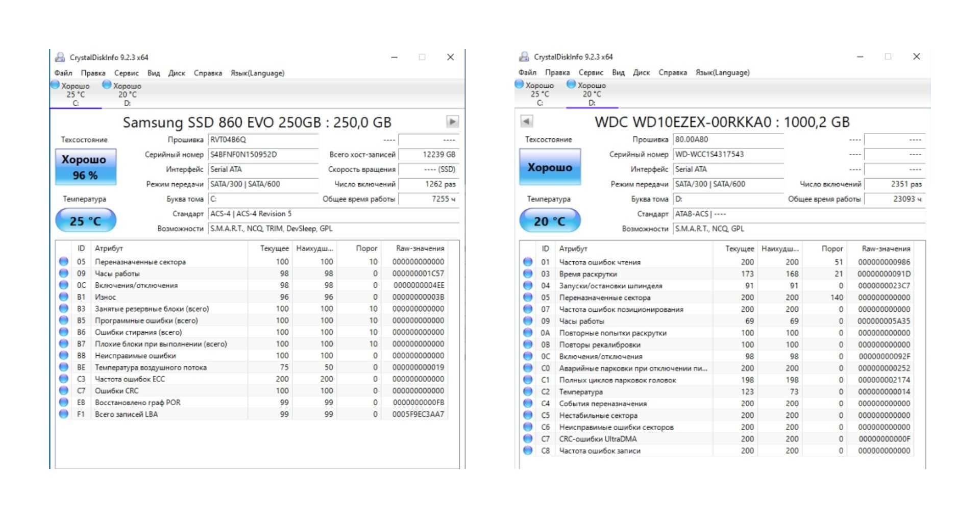Click status orb for Температура воздушного потока row
Viewport: 980px width, 518px height.
click(x=63, y=367)
